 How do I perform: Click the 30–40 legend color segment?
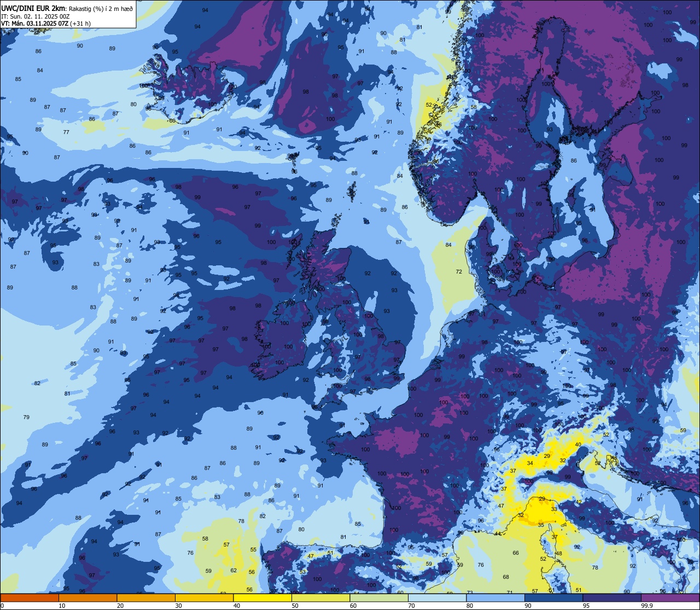coord(204,598)
